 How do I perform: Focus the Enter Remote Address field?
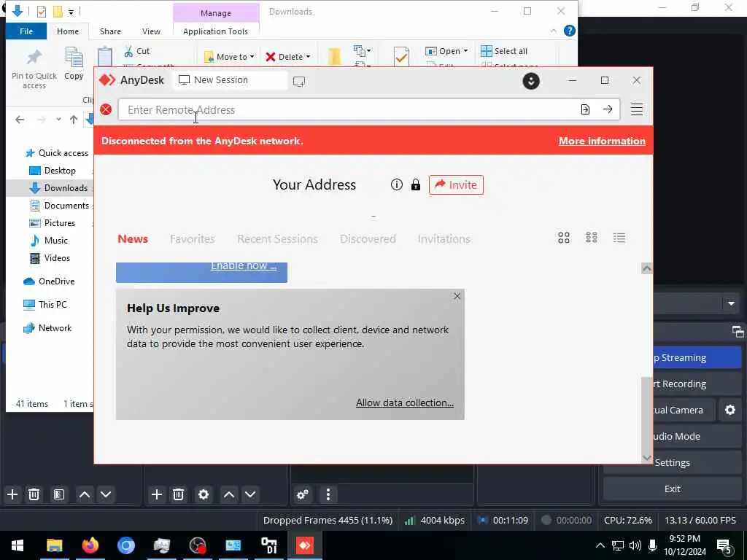pyautogui.click(x=348, y=109)
